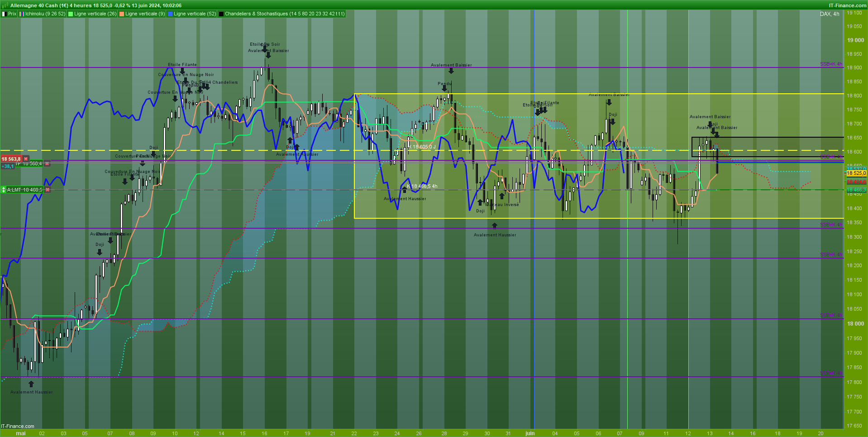The height and width of the screenshot is (437, 868).
Task: Open Ichimoku (9 26 52) indicator label
Action: coord(45,14)
